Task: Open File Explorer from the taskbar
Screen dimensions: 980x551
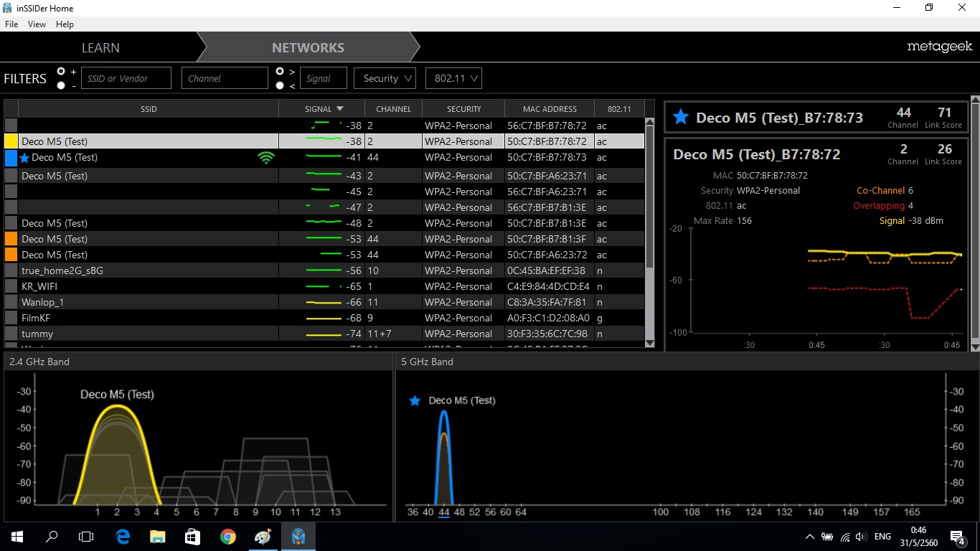Action: [x=157, y=537]
